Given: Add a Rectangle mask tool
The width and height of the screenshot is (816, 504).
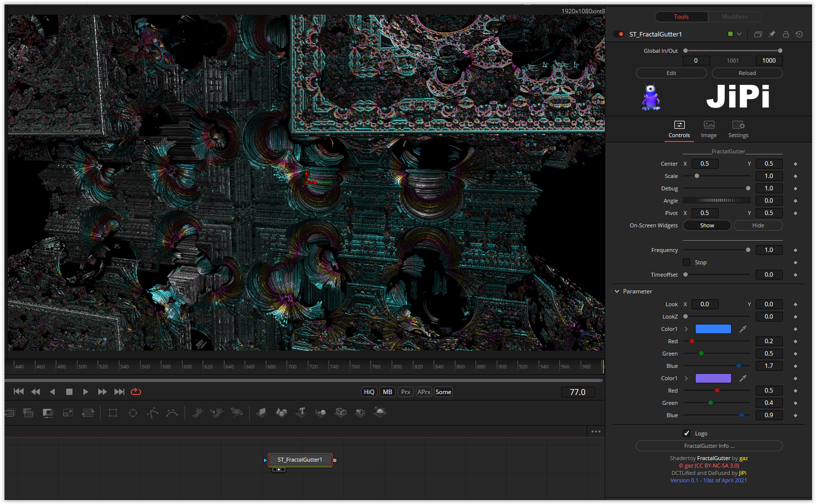Looking at the screenshot, I should [113, 413].
